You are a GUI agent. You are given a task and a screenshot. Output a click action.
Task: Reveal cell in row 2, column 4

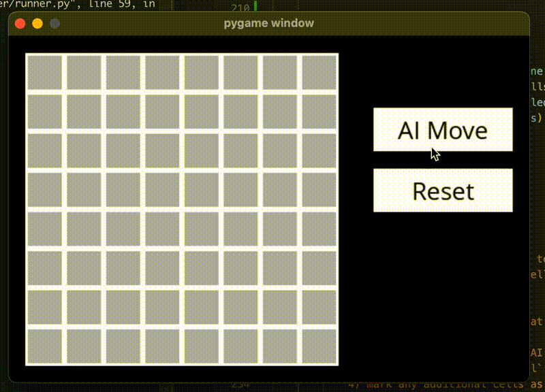pos(162,112)
